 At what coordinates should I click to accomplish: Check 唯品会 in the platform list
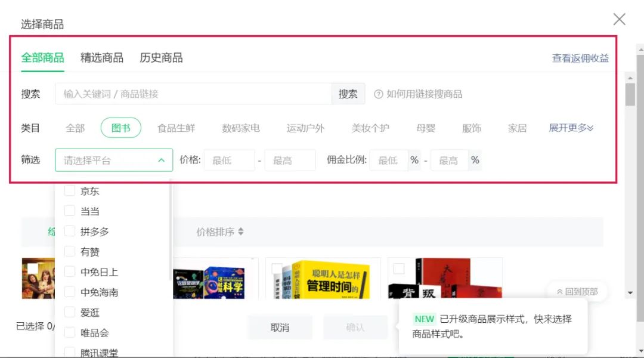pyautogui.click(x=70, y=332)
